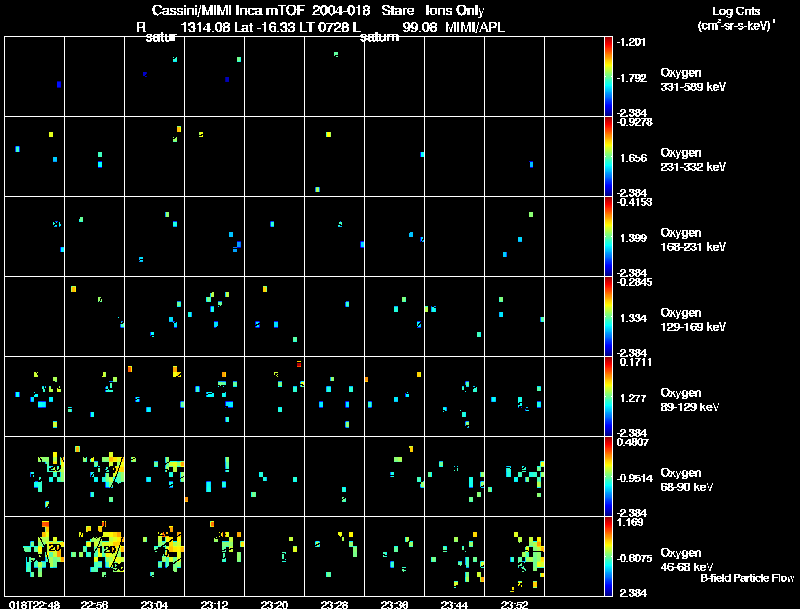Open the 46-68 keV panel at 22:56

[x=94, y=556]
